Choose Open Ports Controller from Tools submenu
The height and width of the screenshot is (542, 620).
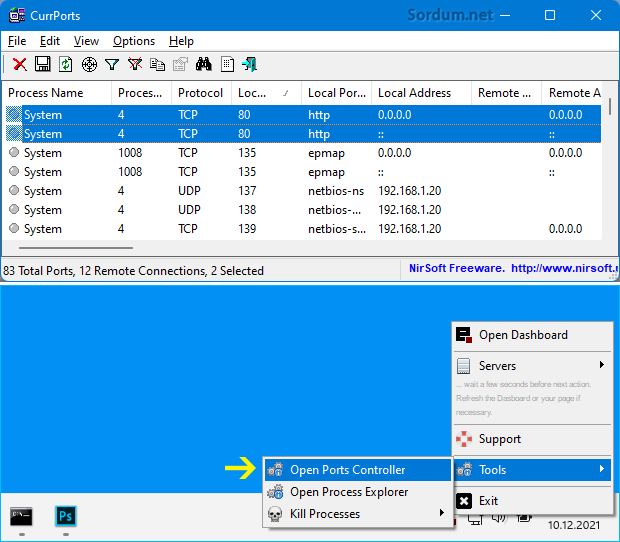358,470
